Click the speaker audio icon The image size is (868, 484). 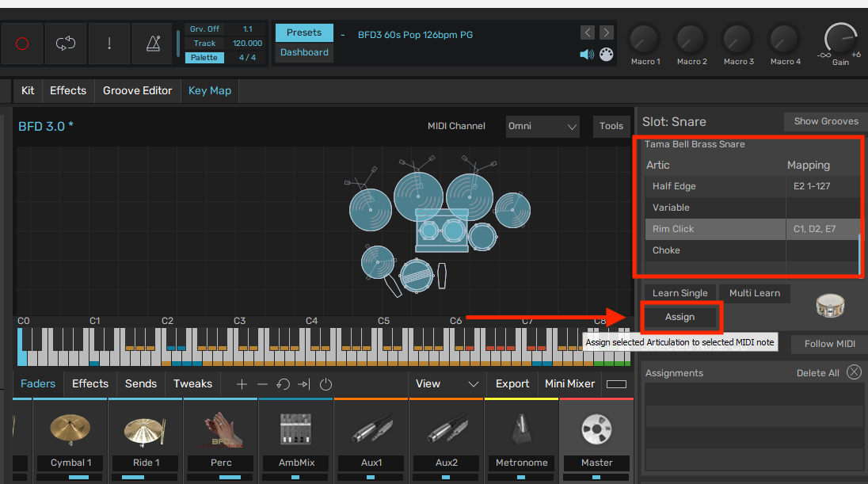coord(587,55)
